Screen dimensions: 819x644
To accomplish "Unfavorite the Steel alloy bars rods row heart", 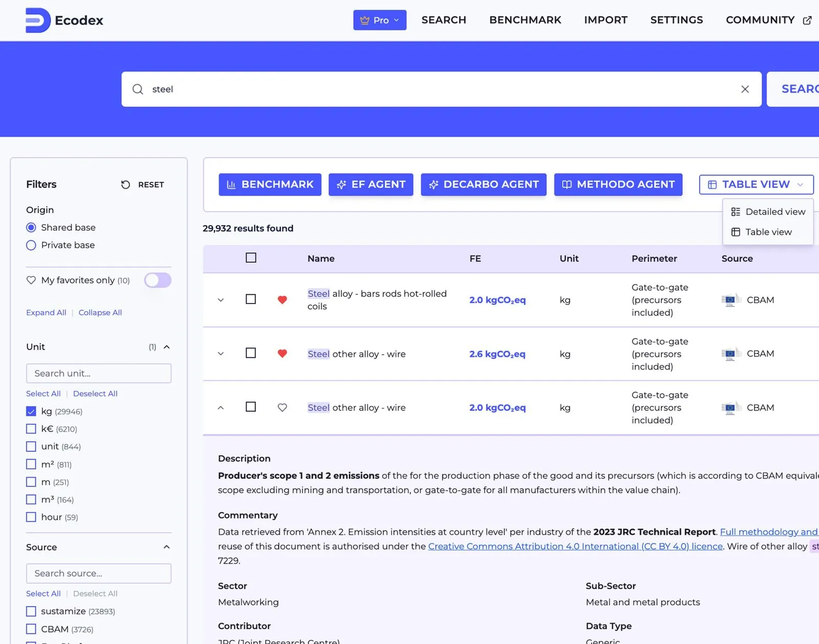I will [x=282, y=299].
